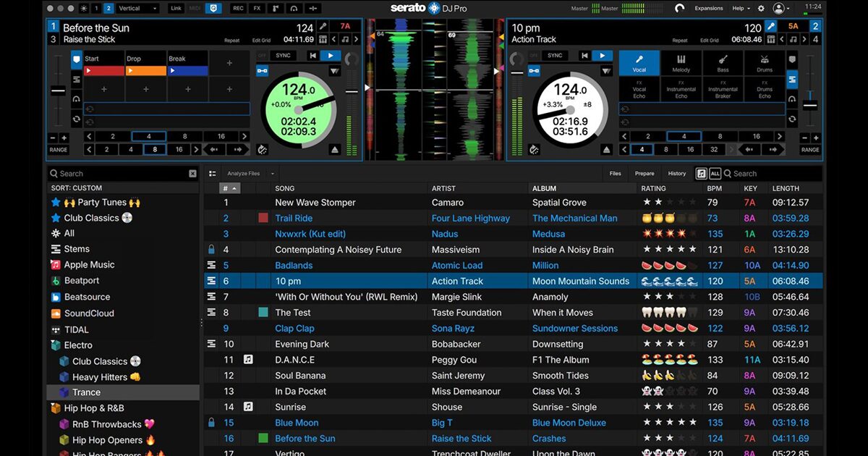
Task: Toggle the day mode sun icon
Action: 84,8
